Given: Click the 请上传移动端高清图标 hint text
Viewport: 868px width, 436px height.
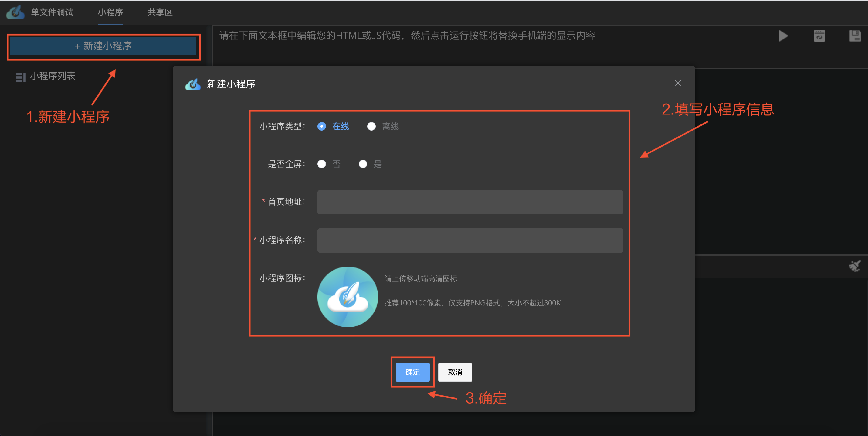Looking at the screenshot, I should pyautogui.click(x=421, y=278).
